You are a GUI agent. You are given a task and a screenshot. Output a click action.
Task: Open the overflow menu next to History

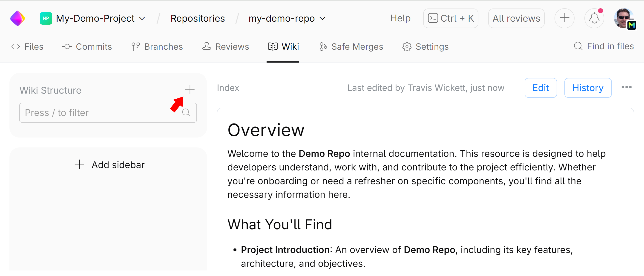627,87
